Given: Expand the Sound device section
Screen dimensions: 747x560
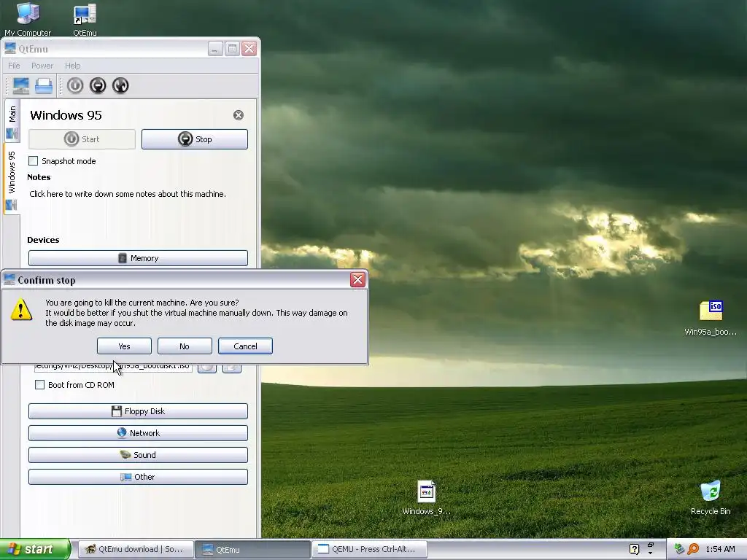Looking at the screenshot, I should point(138,455).
